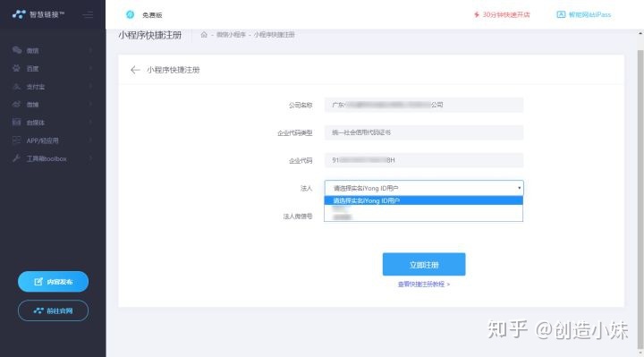Open the 智能网站iPass link
Image resolution: width=644 pixels, height=357 pixels.
[589, 15]
